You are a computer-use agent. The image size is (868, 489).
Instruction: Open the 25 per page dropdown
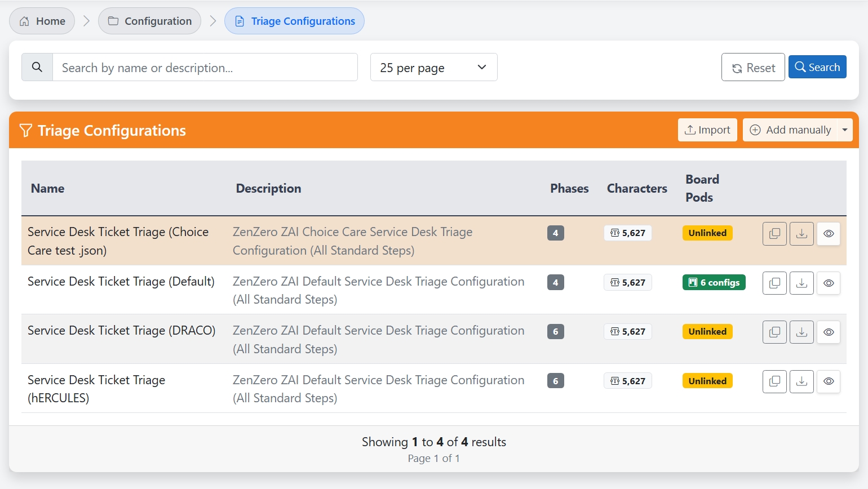(433, 67)
